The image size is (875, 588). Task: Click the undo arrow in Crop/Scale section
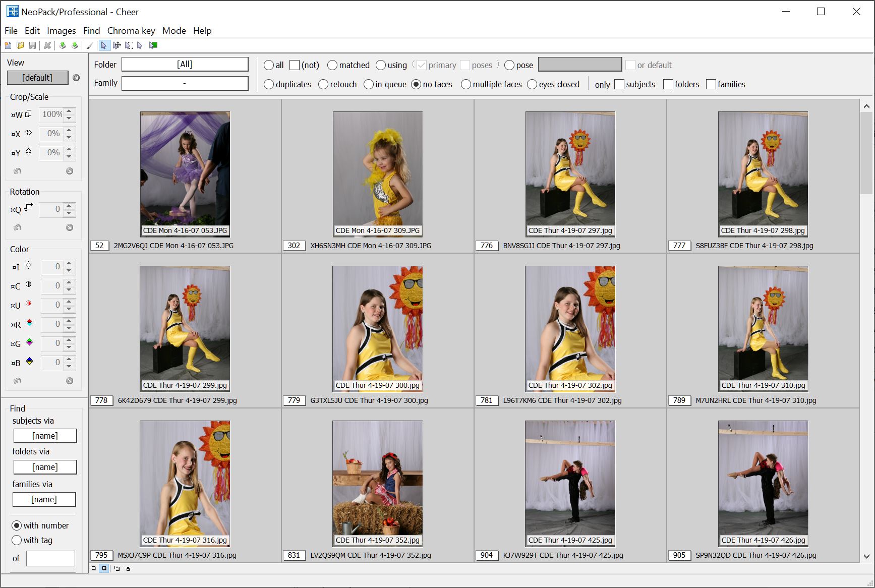pos(17,171)
